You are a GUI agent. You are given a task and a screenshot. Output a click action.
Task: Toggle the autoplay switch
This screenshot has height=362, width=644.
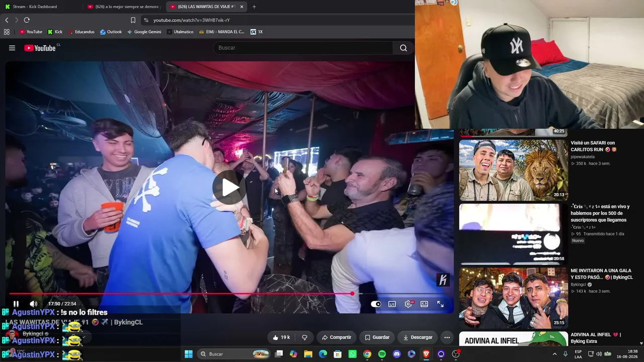click(x=376, y=304)
